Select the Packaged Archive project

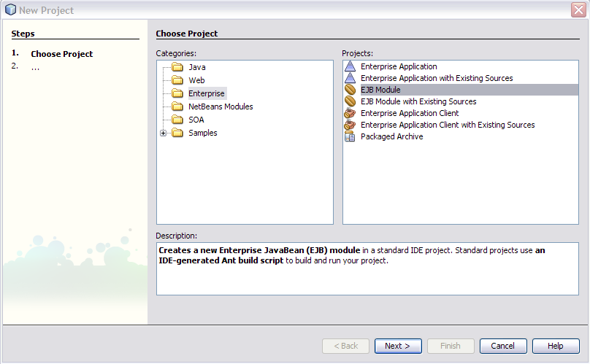coord(391,136)
